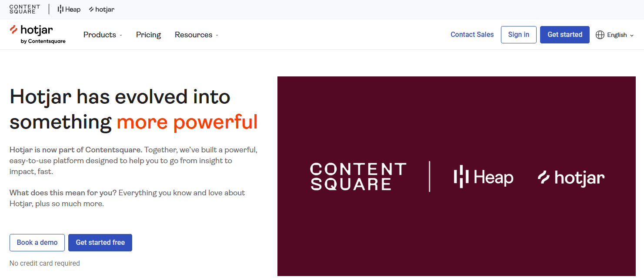Viewport: 644px width, 280px height.
Task: Click the globe language icon
Action: pyautogui.click(x=600, y=35)
